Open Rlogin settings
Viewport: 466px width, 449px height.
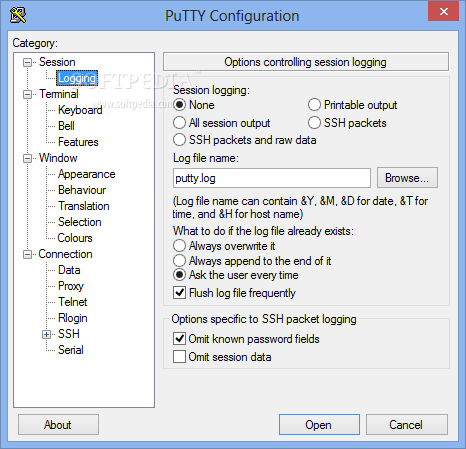point(72,318)
